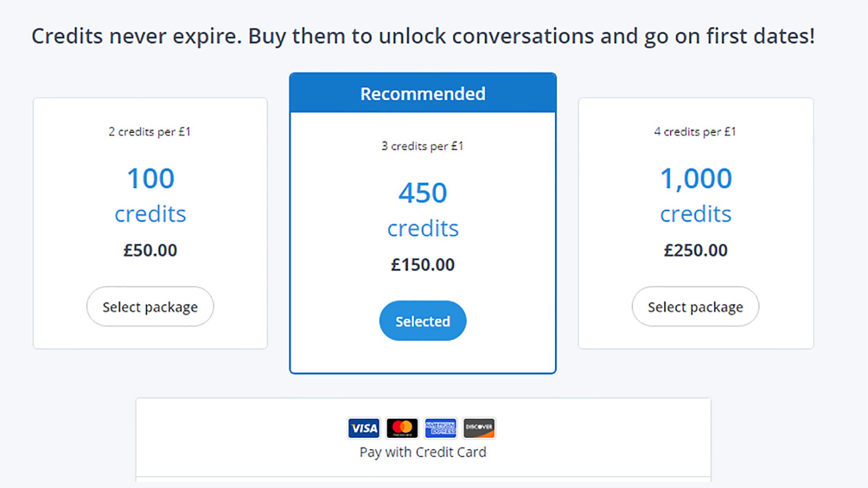This screenshot has width=868, height=488.
Task: Click the Recommended banner header
Action: tap(423, 94)
